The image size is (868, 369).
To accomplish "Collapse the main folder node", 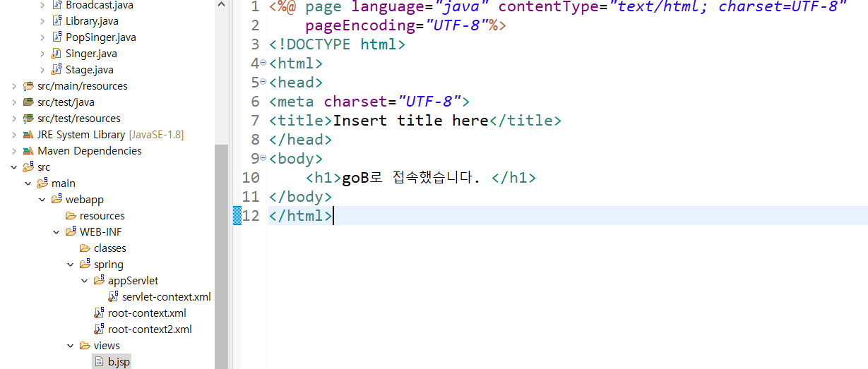I will coord(28,183).
